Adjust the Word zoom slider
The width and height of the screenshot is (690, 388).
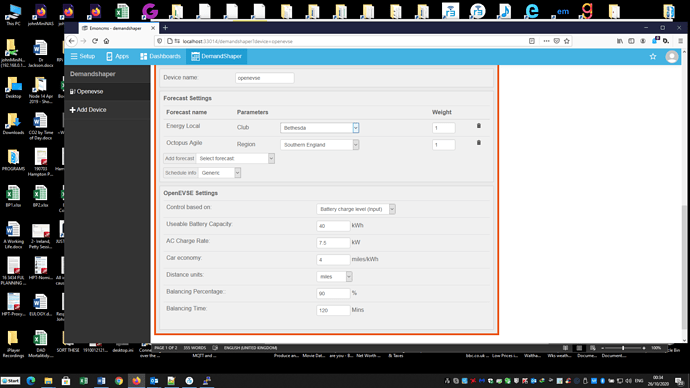(x=623, y=348)
